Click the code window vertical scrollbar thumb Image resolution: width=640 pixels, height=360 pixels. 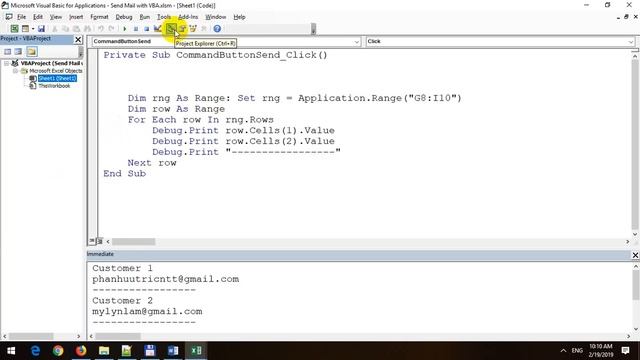pos(635,145)
